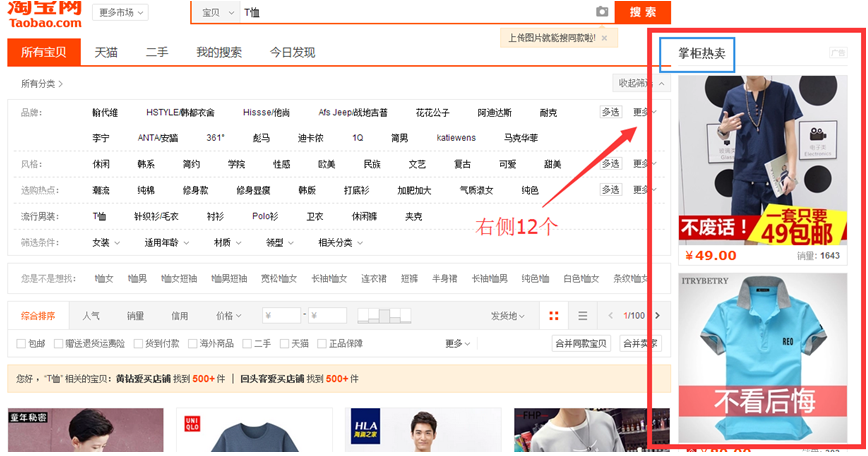Tick the 海外商品 checkbox
Screen dimensions: 868x456
(x=193, y=344)
